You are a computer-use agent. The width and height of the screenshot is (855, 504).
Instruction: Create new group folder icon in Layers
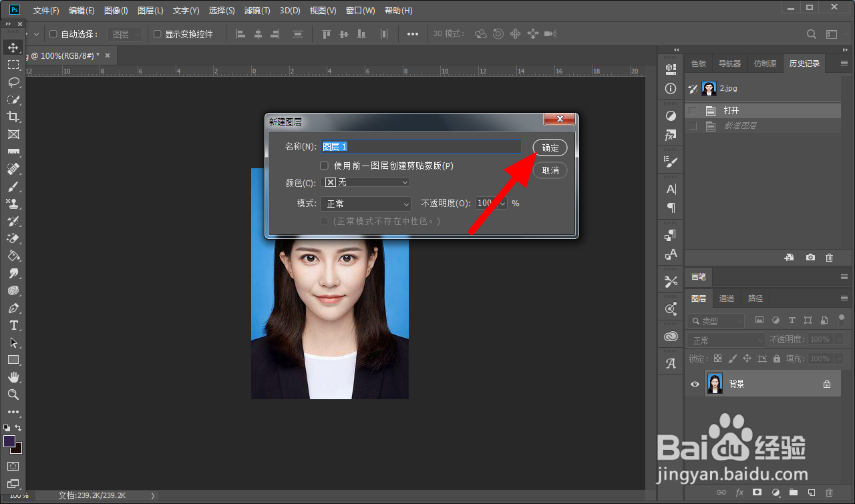click(x=793, y=493)
